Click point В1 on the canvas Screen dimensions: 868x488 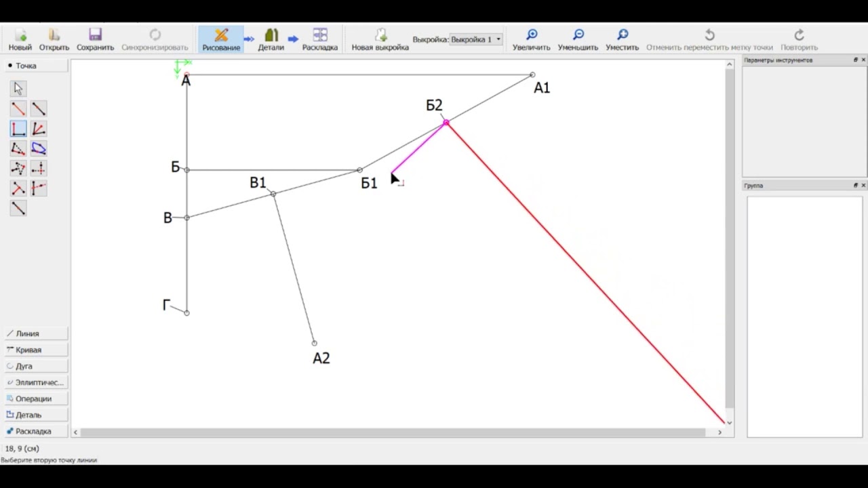tap(273, 194)
